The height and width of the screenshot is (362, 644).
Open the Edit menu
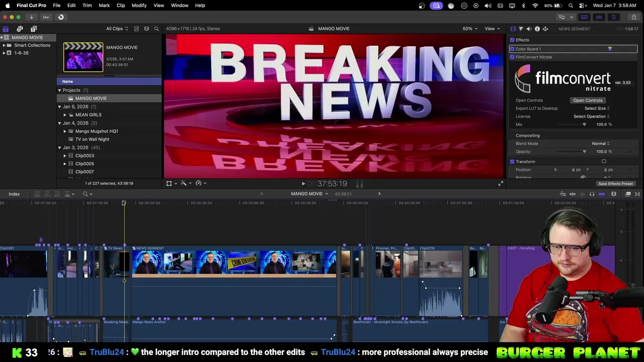point(71,6)
